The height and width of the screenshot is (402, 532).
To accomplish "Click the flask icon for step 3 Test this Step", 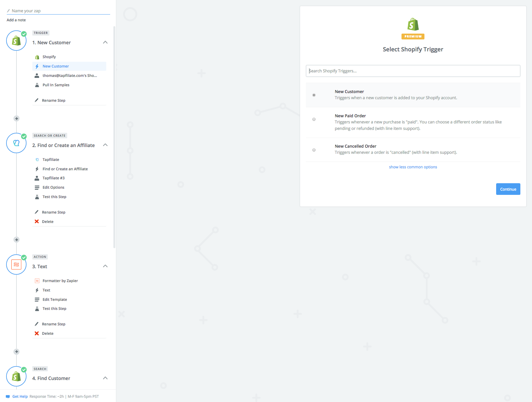I will (x=37, y=309).
